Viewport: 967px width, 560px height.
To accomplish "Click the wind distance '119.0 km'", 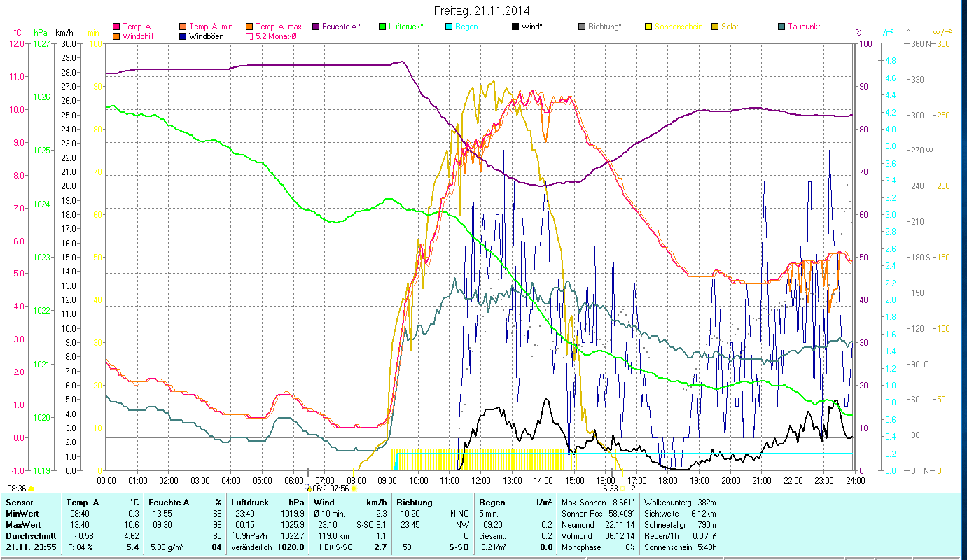I will pos(333,536).
